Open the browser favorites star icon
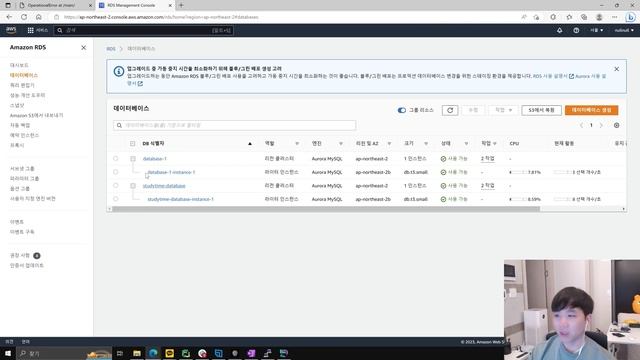This screenshot has height=360, width=640. click(x=569, y=17)
